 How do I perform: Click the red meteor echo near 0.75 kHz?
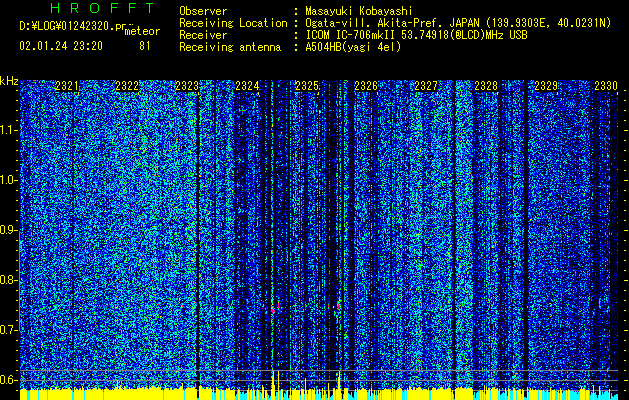tap(274, 310)
